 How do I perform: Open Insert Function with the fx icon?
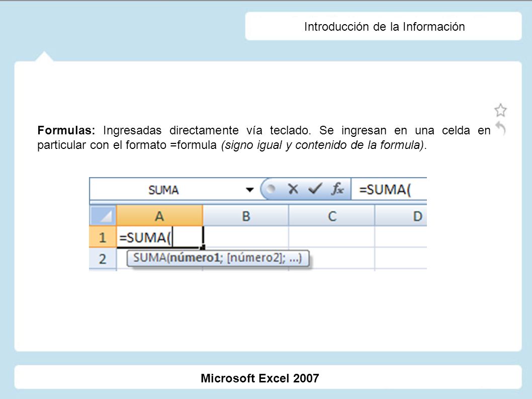[x=337, y=189]
